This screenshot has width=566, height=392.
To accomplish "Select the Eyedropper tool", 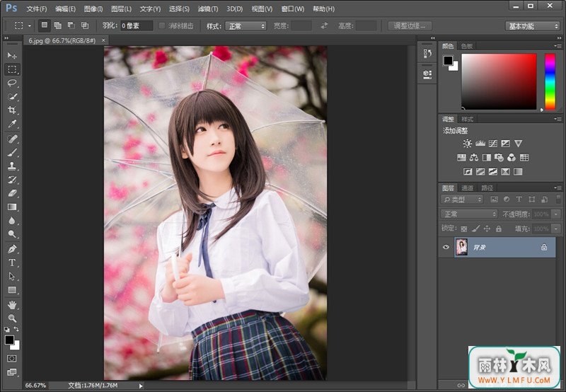I will (x=12, y=124).
